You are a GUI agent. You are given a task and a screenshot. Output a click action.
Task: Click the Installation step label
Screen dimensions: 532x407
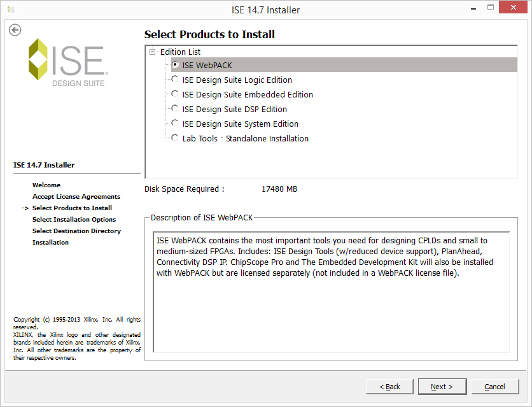50,243
